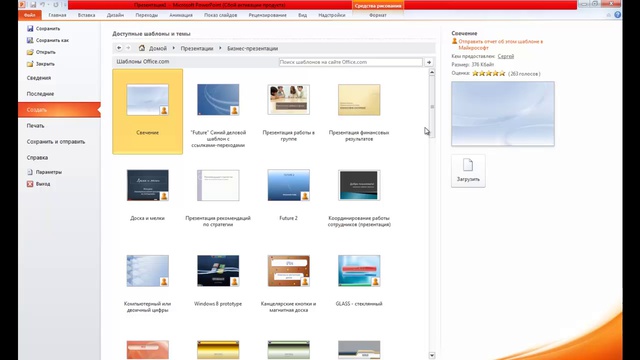The height and width of the screenshot is (360, 640).
Task: Click Презентации in the breadcrumb path
Action: click(197, 48)
